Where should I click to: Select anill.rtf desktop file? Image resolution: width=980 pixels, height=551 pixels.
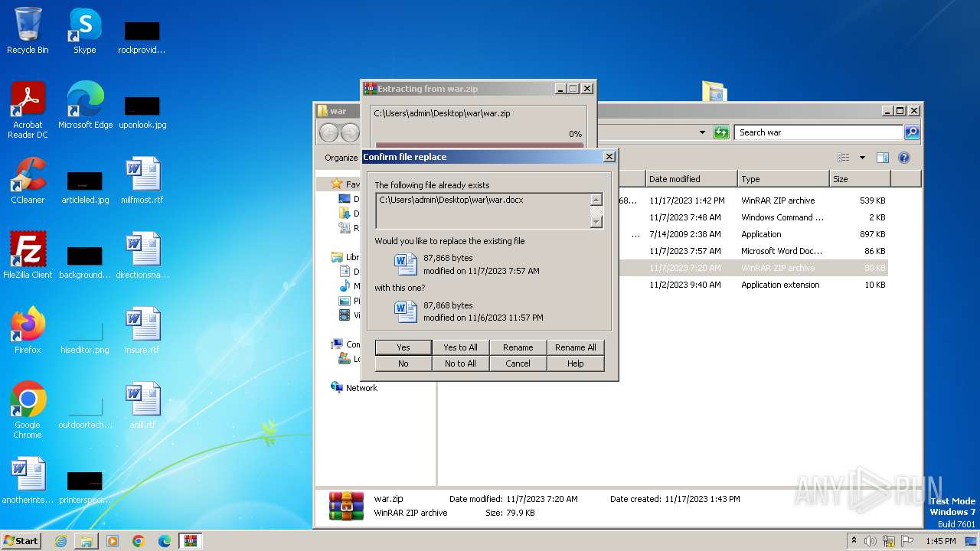142,406
